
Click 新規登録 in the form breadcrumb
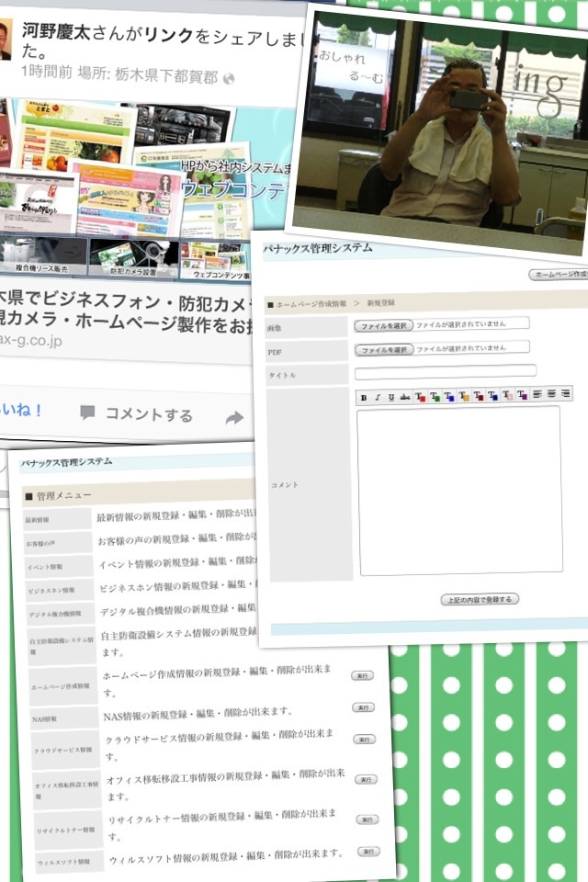pos(381,302)
